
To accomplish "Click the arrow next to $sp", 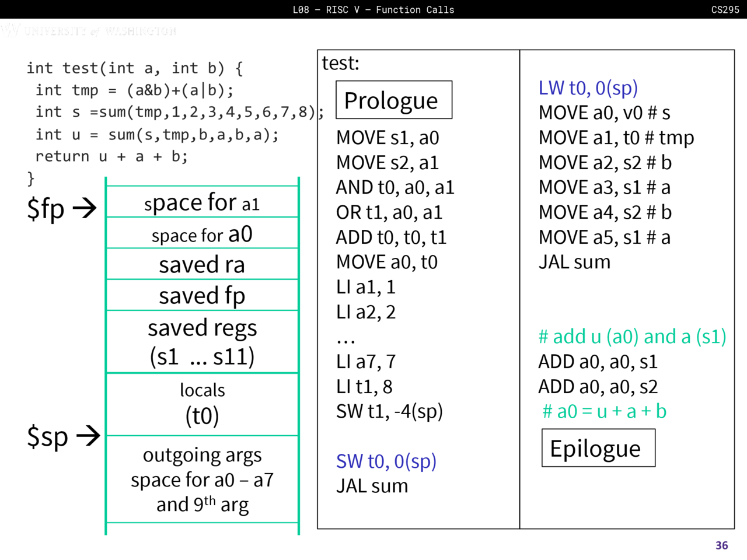I will tap(88, 436).
